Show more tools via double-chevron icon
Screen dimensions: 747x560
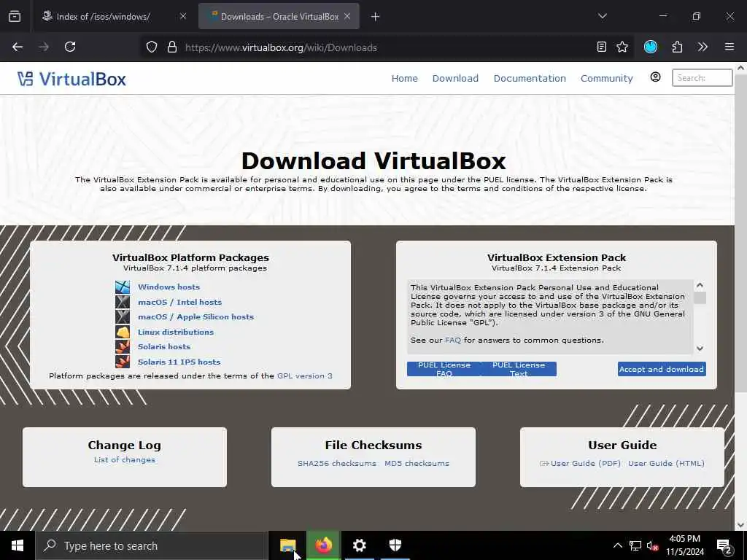click(703, 47)
